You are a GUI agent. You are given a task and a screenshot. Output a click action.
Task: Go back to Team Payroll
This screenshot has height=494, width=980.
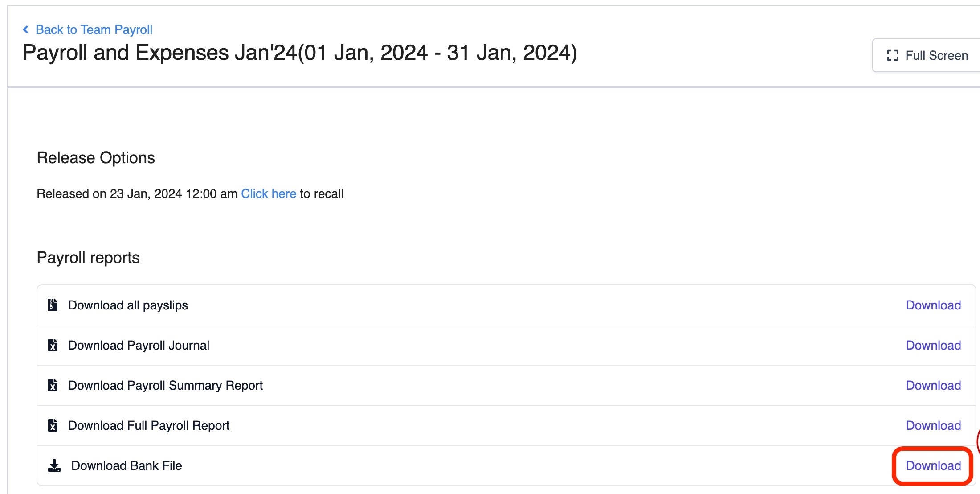[94, 29]
